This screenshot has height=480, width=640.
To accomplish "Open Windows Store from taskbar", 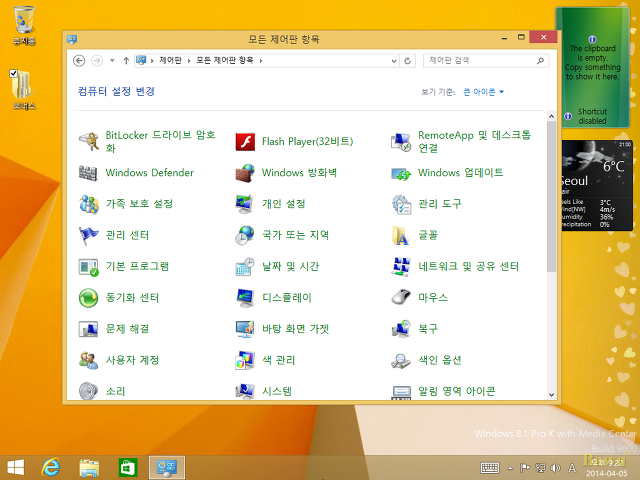I will (128, 468).
